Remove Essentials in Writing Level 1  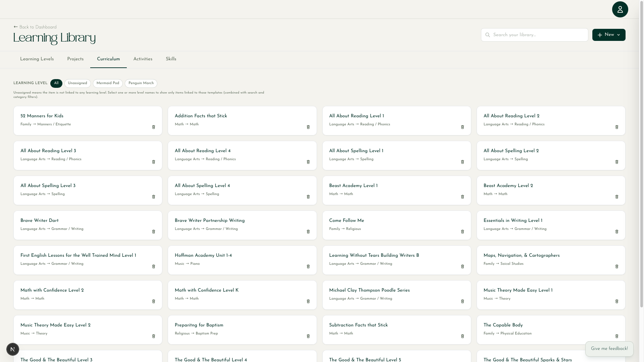click(617, 232)
